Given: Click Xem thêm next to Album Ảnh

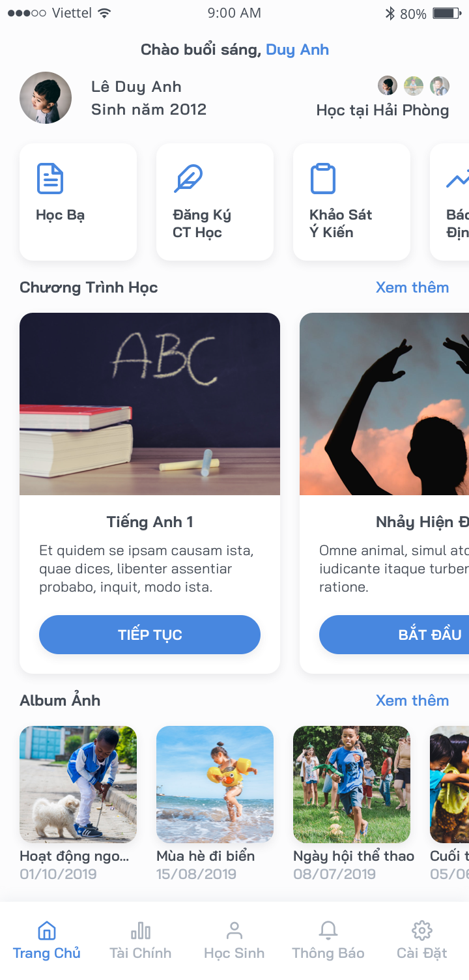Looking at the screenshot, I should [x=412, y=700].
